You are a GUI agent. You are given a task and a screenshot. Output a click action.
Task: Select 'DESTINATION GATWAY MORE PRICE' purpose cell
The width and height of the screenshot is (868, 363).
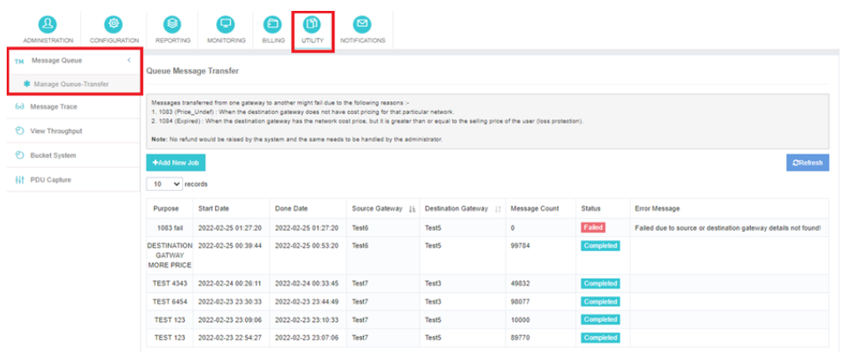point(170,255)
